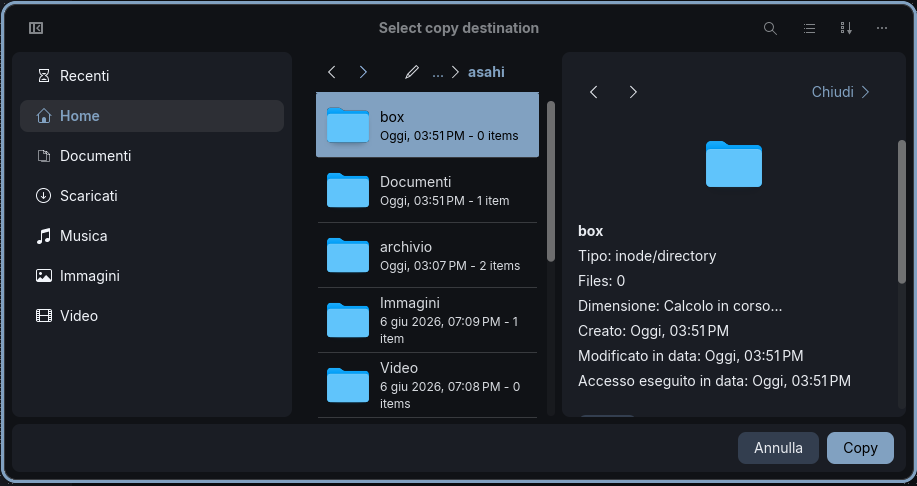
Task: Go forward in folder history
Action: pyautogui.click(x=363, y=72)
